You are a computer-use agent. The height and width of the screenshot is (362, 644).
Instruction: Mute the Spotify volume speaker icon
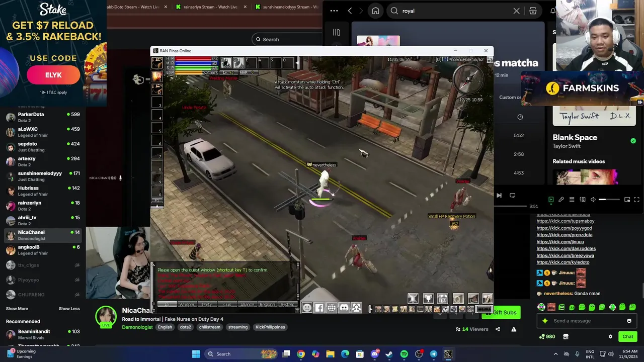(x=593, y=200)
